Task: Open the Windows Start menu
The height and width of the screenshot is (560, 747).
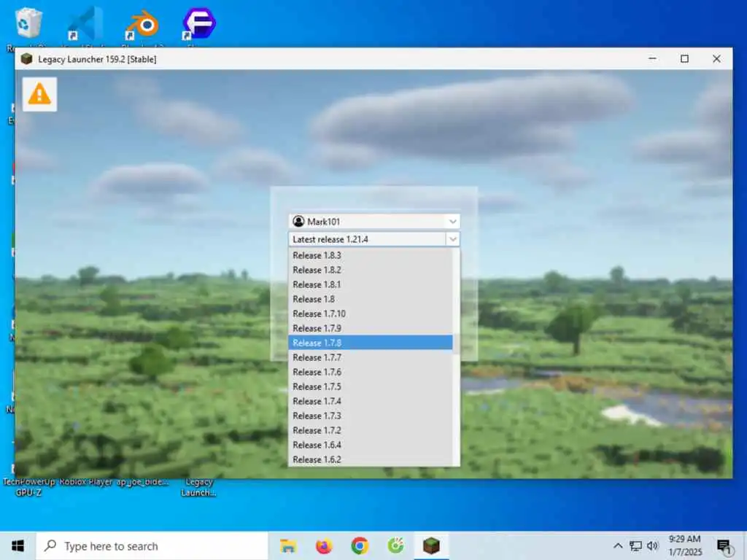Action: click(x=18, y=545)
